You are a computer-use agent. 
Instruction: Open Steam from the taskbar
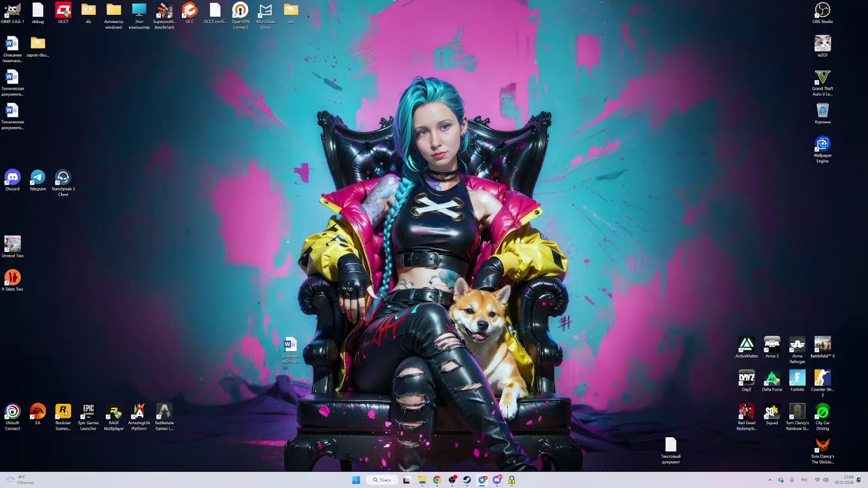point(467,480)
